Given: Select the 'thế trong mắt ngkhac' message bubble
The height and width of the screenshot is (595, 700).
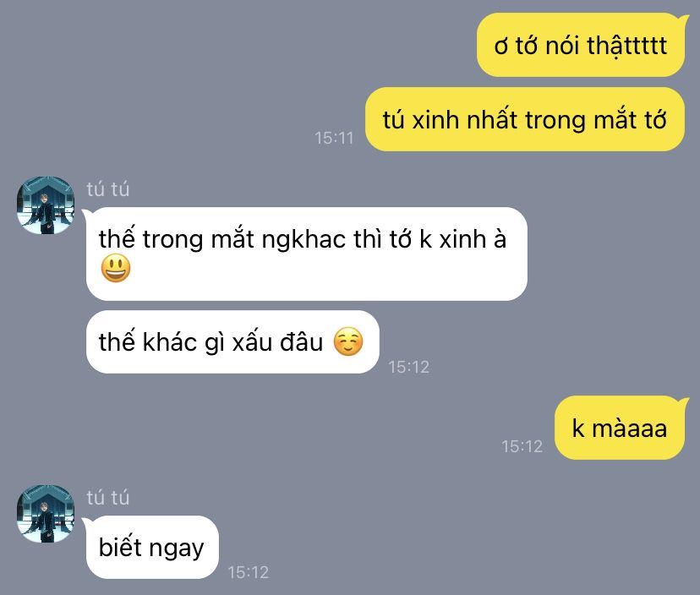Looking at the screenshot, I should coord(306,254).
